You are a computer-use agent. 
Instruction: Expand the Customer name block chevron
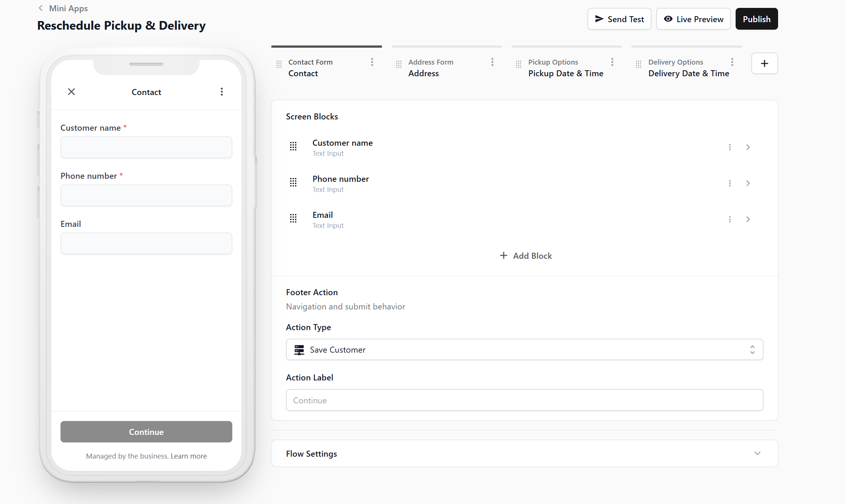(x=748, y=147)
